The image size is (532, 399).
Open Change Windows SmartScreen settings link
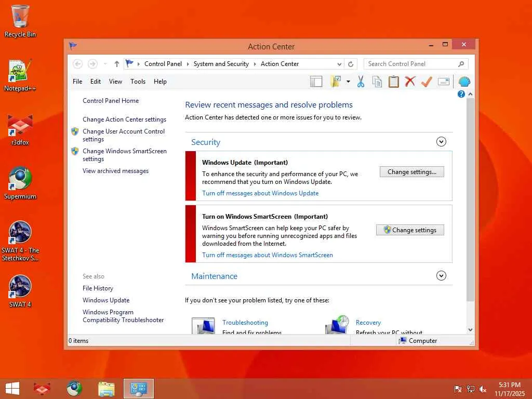[x=125, y=155]
